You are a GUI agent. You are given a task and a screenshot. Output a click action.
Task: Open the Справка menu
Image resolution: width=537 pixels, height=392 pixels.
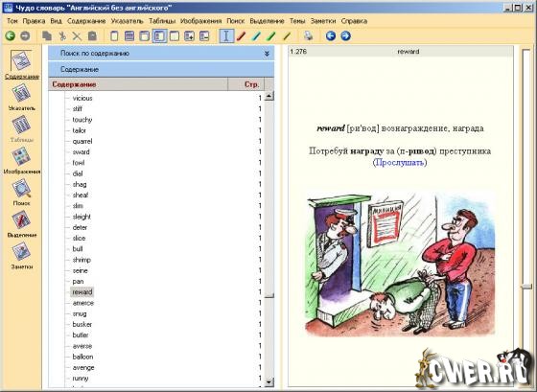tap(354, 21)
